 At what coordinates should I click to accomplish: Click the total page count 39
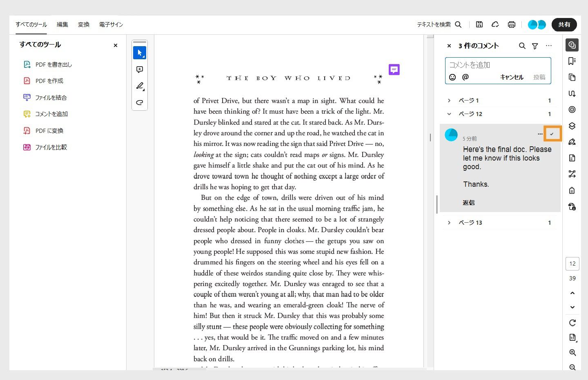572,278
